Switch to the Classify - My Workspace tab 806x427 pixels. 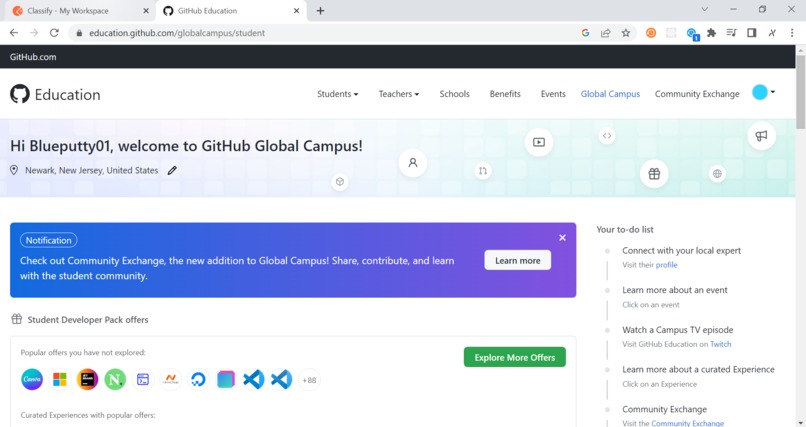(80, 11)
